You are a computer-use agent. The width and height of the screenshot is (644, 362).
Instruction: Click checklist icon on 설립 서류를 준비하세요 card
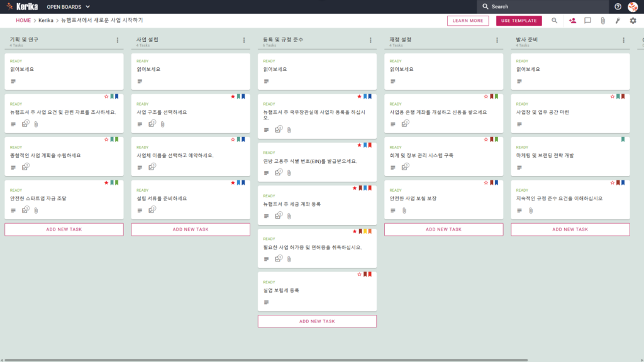coord(152,210)
